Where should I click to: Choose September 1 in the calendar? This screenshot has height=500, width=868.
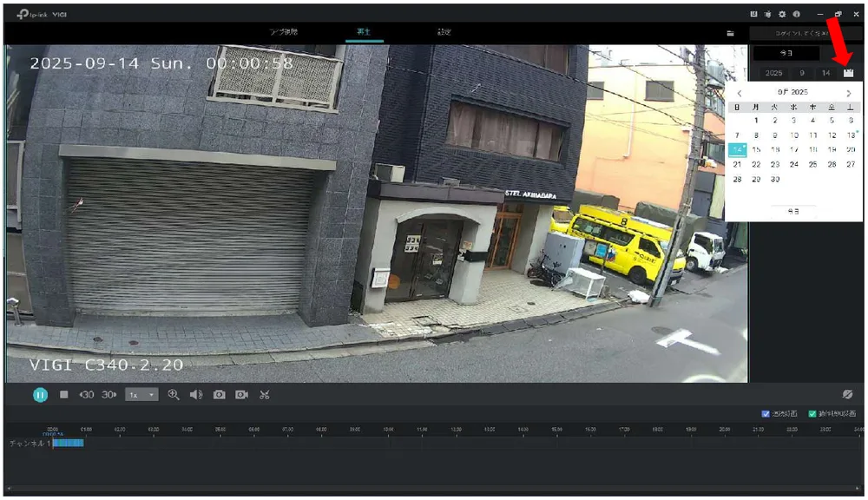pos(756,120)
